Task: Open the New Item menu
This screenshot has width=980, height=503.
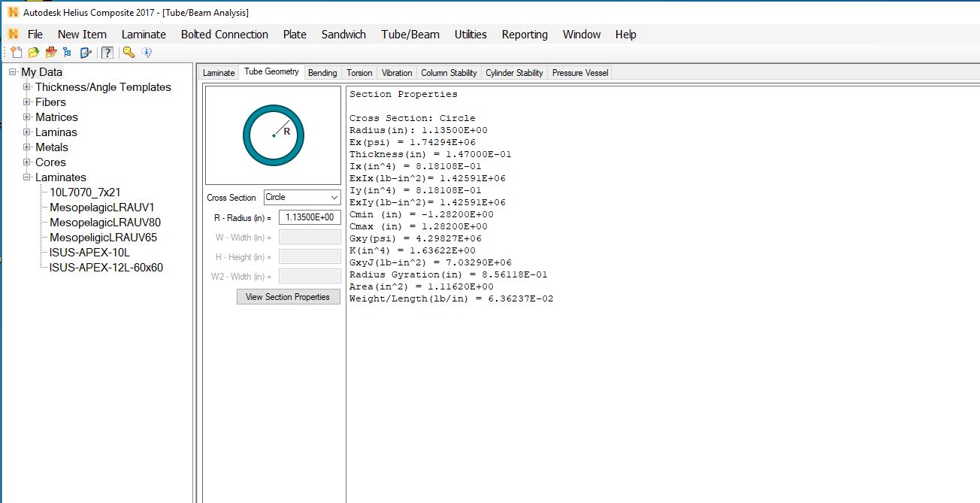Action: [x=82, y=34]
